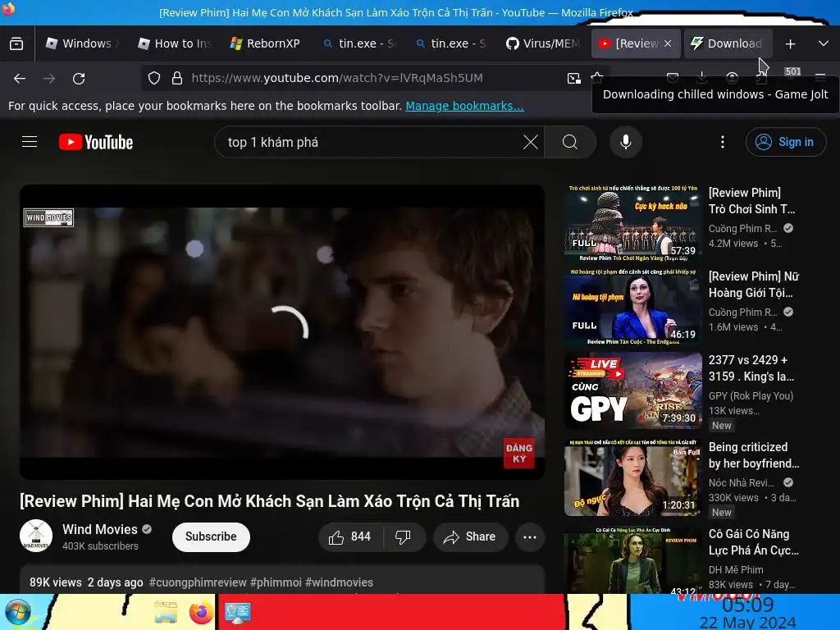Like the video with 844 likes
840x630 pixels.
(350, 536)
